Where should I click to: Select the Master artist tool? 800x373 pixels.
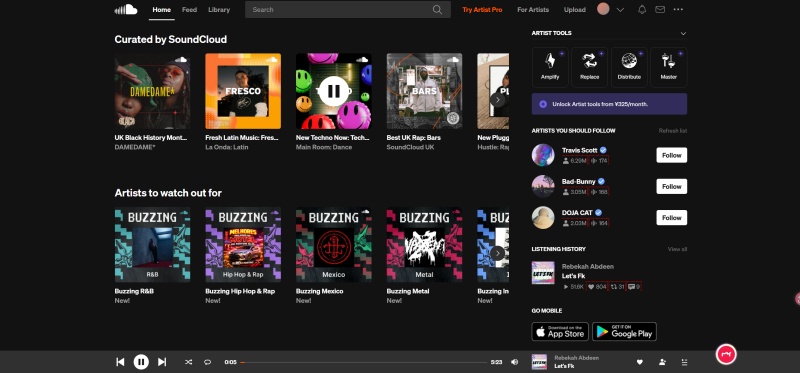[x=668, y=67]
